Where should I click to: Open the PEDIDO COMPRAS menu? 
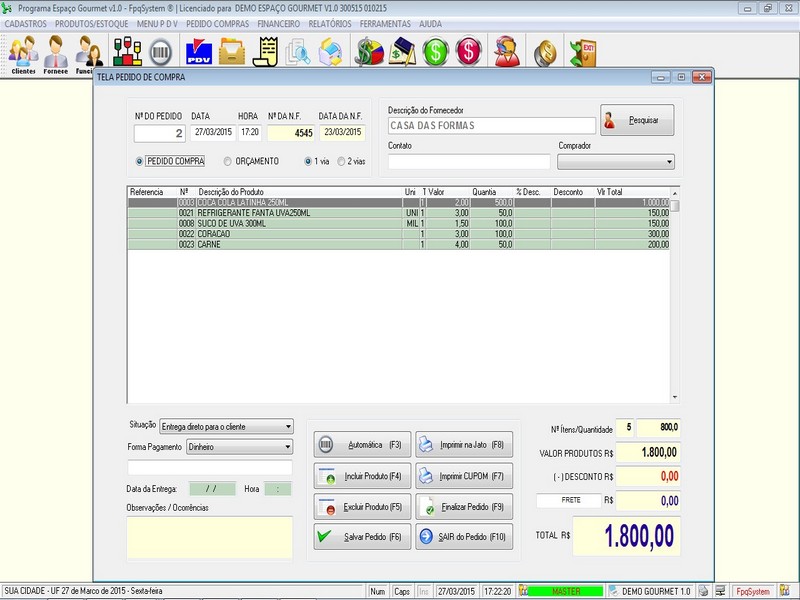click(x=218, y=24)
